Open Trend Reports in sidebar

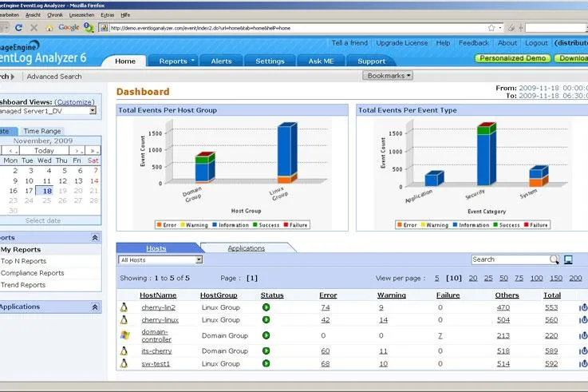(x=23, y=285)
